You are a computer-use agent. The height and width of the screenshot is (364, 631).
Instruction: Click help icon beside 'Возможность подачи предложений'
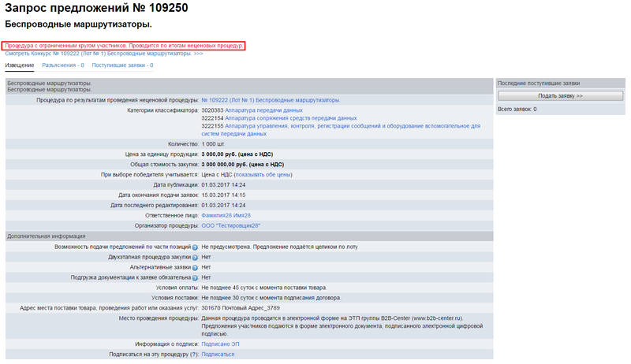tap(195, 247)
